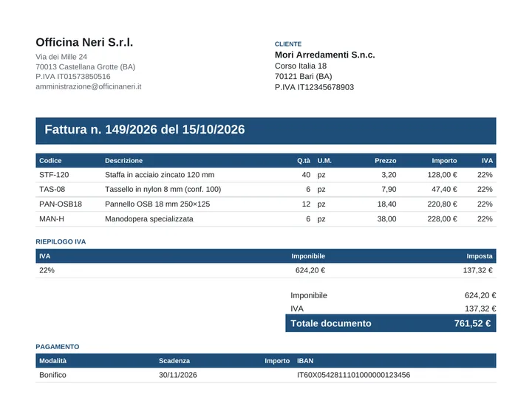Click the 220,80 € importo value
The width and height of the screenshot is (532, 420).
click(x=442, y=204)
